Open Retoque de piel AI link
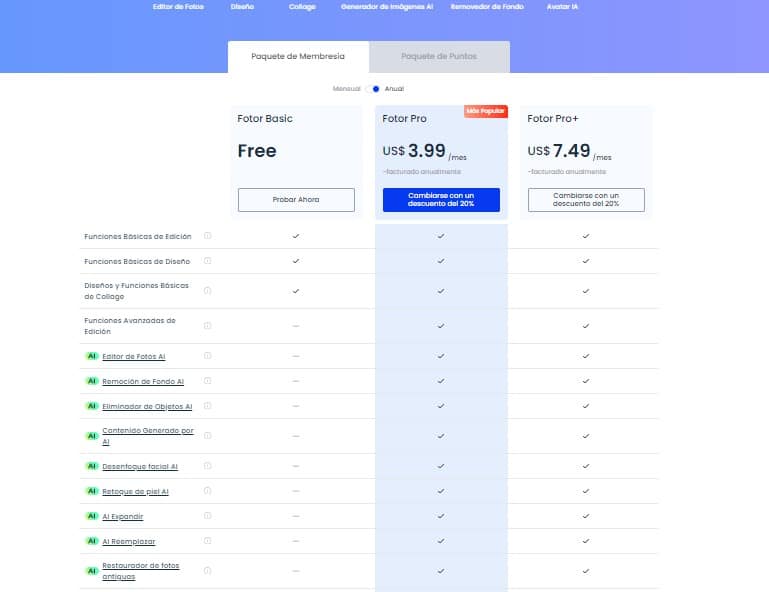 135,491
